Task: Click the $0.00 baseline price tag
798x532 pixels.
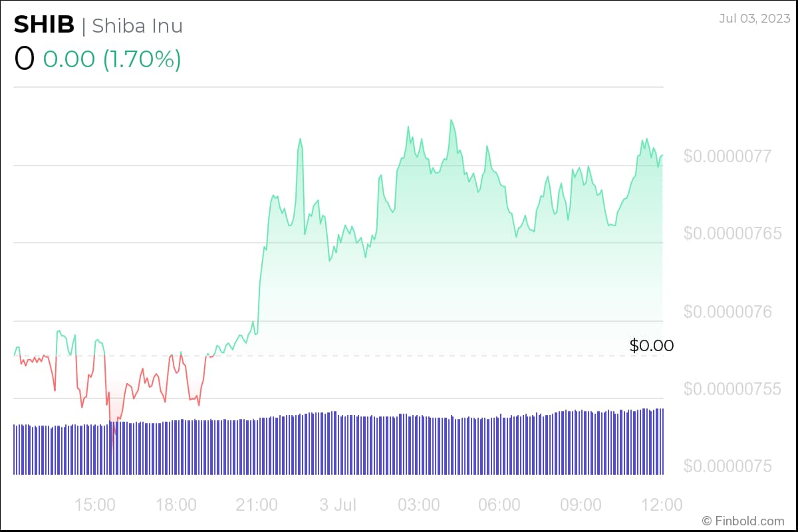Action: [652, 346]
